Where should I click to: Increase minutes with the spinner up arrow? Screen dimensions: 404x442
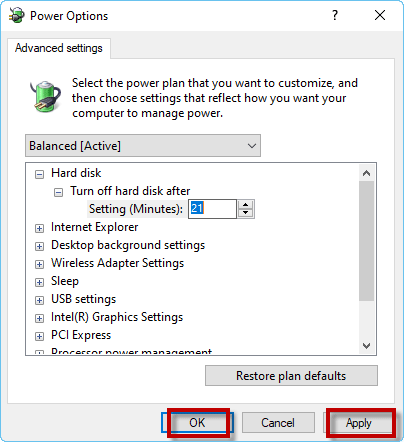click(246, 205)
